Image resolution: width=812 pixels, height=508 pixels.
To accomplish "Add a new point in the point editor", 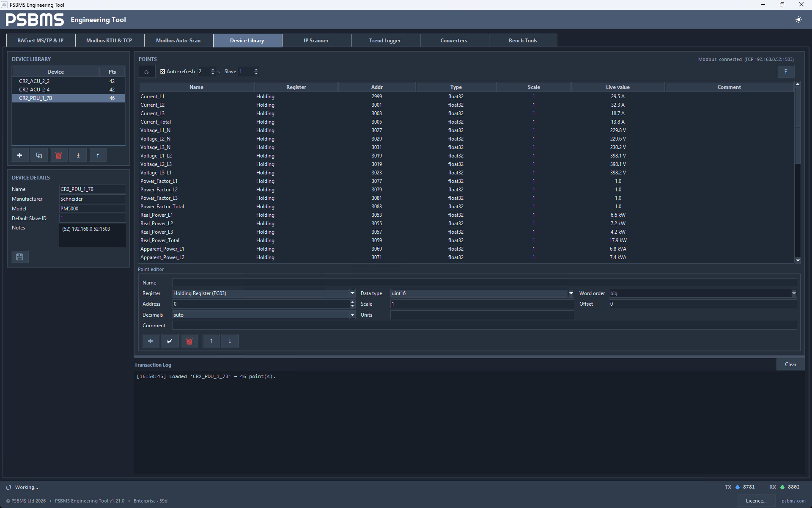I will point(150,341).
